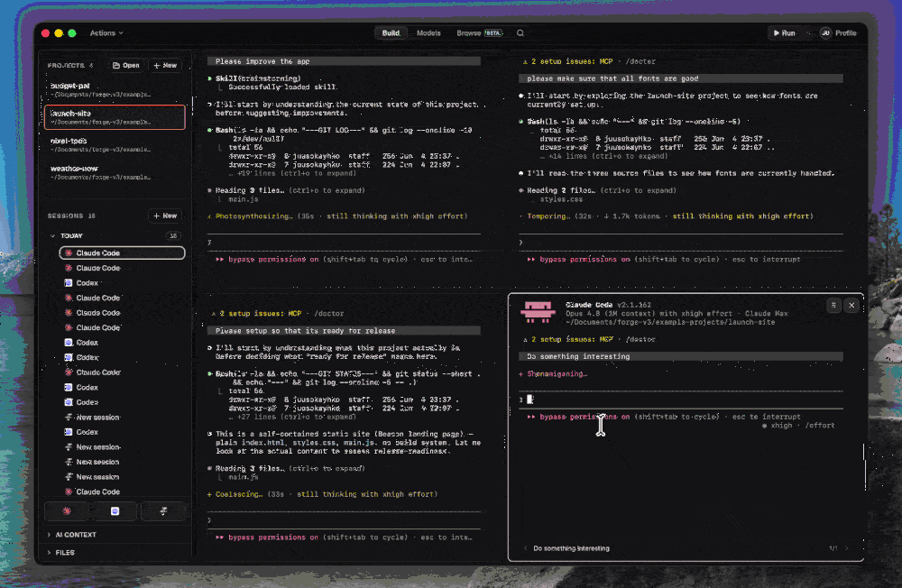This screenshot has height=588, width=902.
Task: Switch to the Browse BETA tab
Action: 480,32
